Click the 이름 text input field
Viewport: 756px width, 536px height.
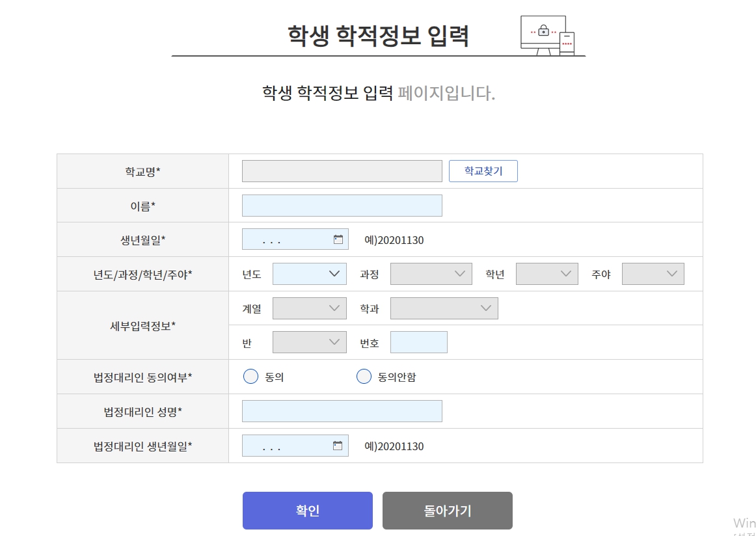(x=342, y=205)
